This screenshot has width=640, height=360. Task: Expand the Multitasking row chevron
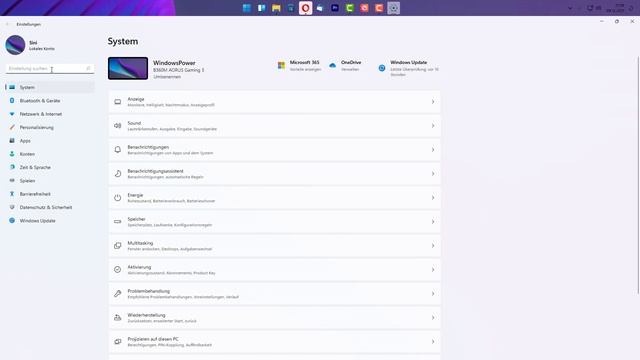(x=433, y=246)
